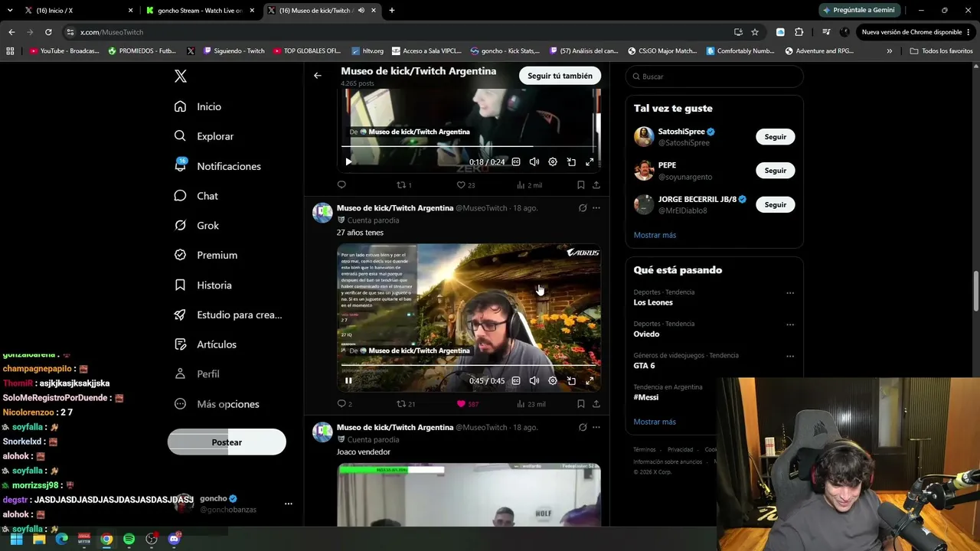Open options for the Oviedo trend
This screenshot has height=551, width=980.
click(790, 324)
